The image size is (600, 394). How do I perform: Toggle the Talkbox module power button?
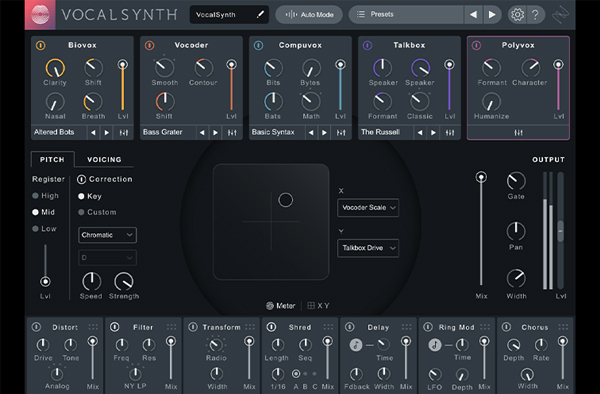click(367, 46)
